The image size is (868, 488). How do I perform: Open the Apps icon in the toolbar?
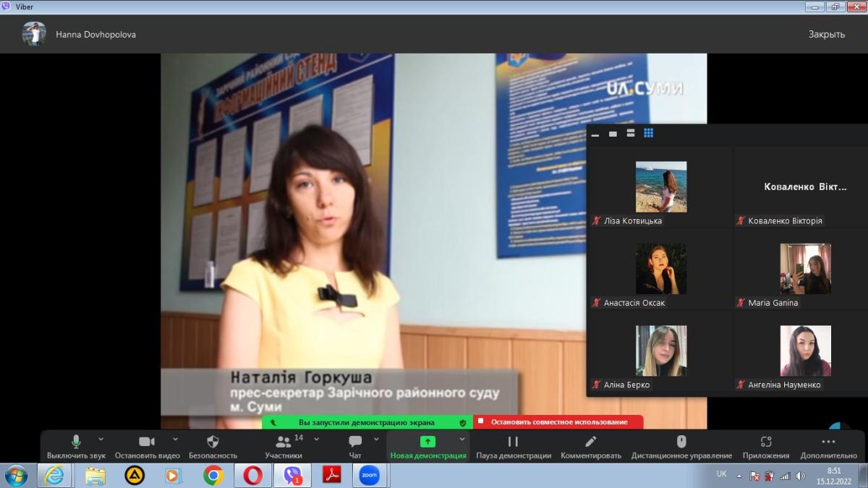tap(765, 442)
